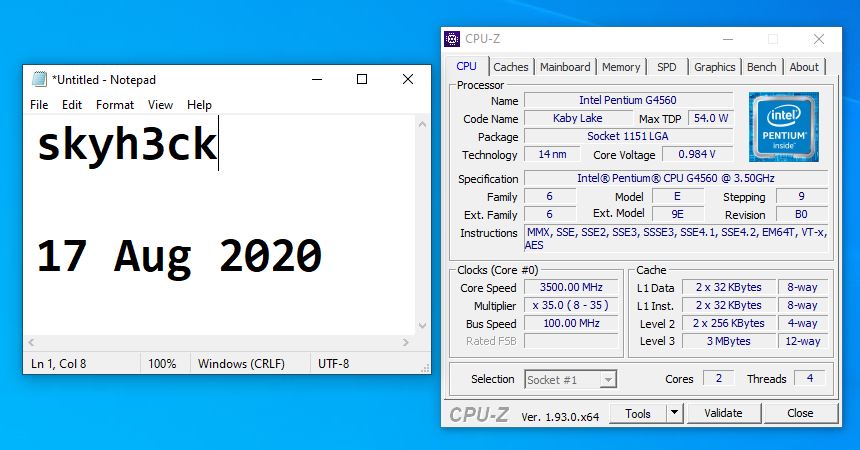Show the About tab in CPU-Z
This screenshot has width=860, height=450.
804,67
